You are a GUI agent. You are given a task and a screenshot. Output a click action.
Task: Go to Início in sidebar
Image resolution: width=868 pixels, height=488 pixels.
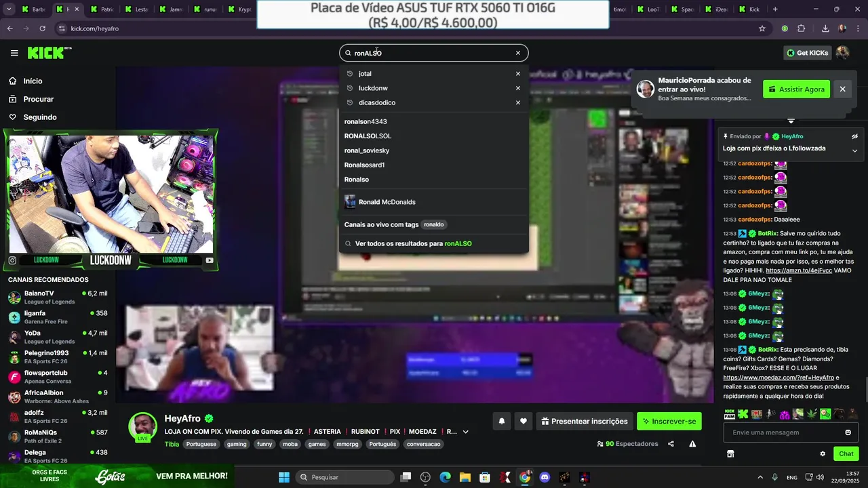tap(33, 81)
